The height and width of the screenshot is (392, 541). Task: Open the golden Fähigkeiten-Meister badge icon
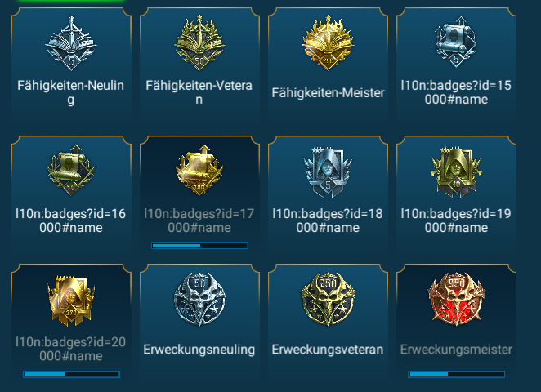pos(328,42)
